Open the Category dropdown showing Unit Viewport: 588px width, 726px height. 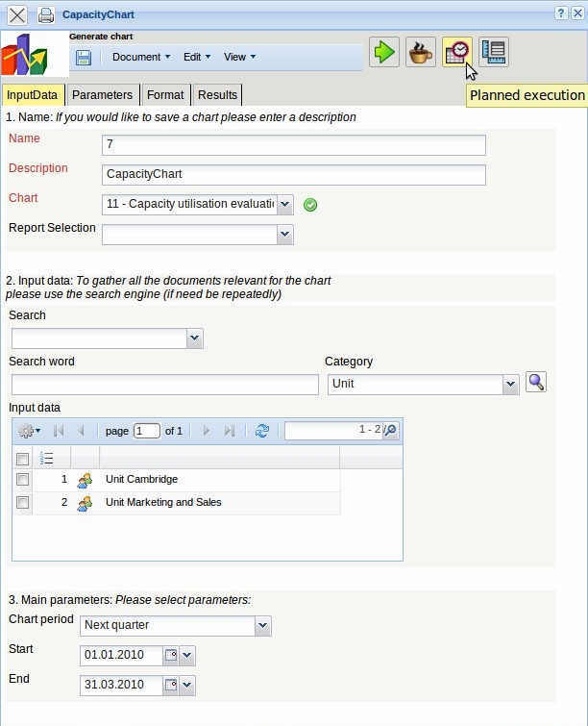tap(510, 384)
